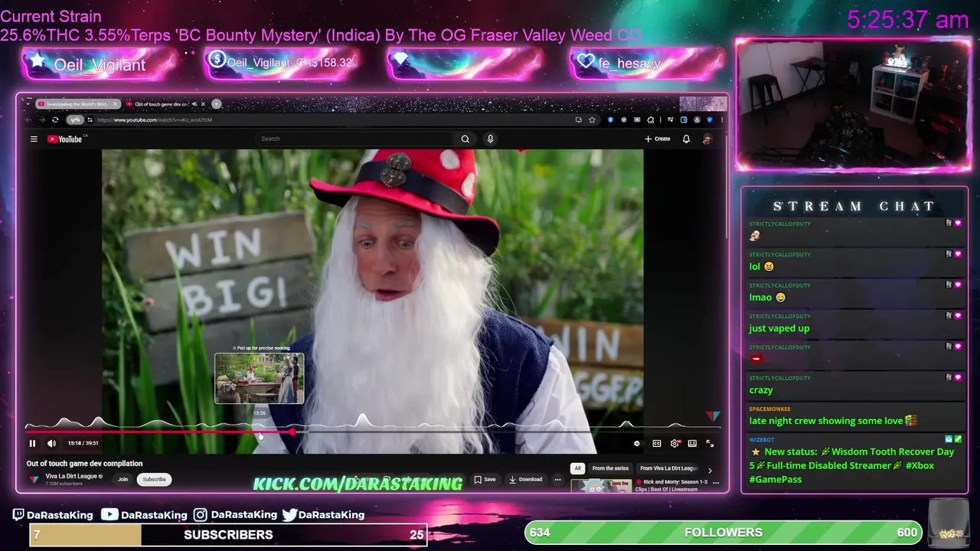Focus the YouTube search field
This screenshot has height=551, width=980.
tap(356, 139)
